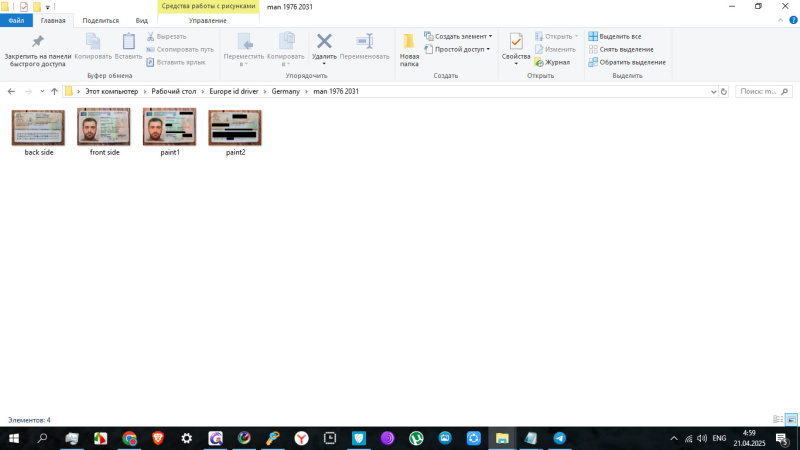
Task: Open the Create item (Создать элемент) dropdown
Action: pos(458,36)
